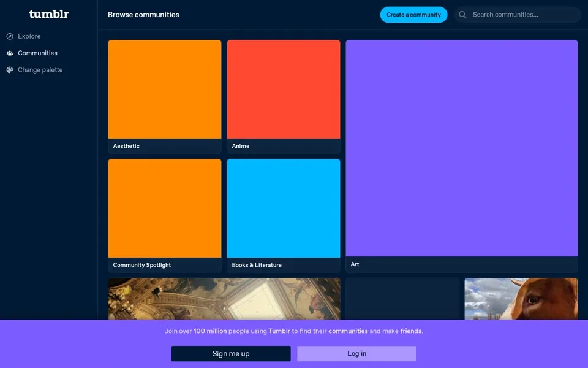Click the Tumblr logo

(x=49, y=14)
